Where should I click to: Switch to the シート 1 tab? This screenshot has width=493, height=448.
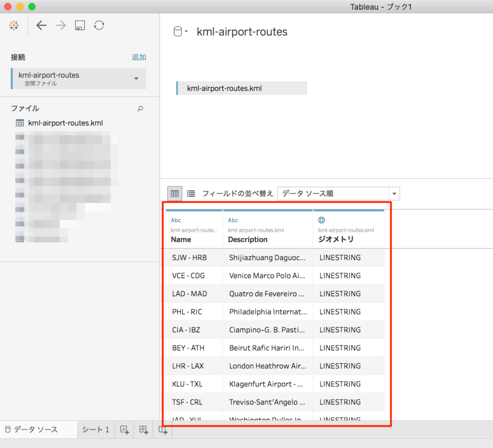tap(96, 430)
